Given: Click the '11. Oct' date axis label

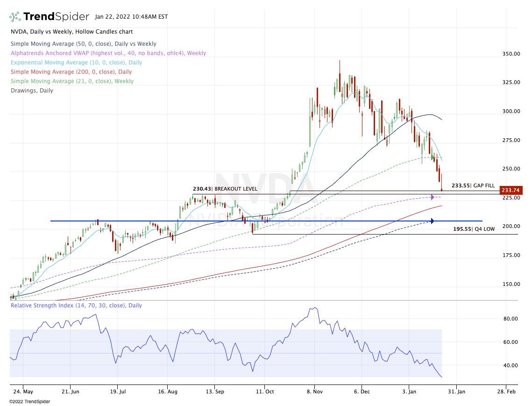Looking at the screenshot, I should (265, 392).
